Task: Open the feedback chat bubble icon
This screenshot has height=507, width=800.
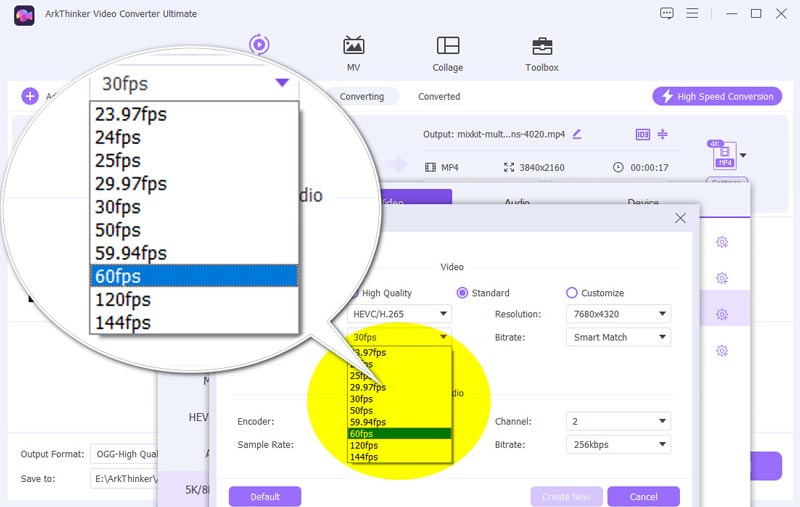Action: [x=666, y=13]
